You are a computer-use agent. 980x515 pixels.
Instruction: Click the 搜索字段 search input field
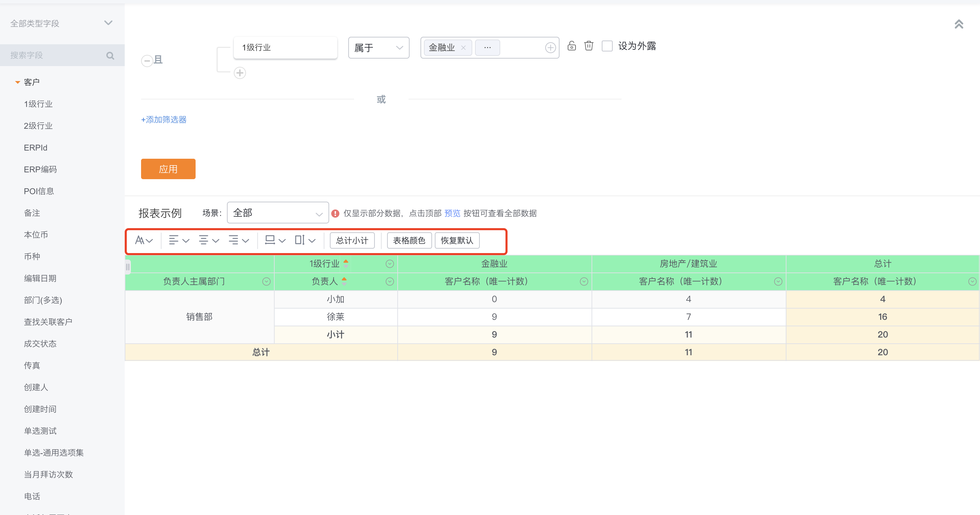pyautogui.click(x=53, y=55)
